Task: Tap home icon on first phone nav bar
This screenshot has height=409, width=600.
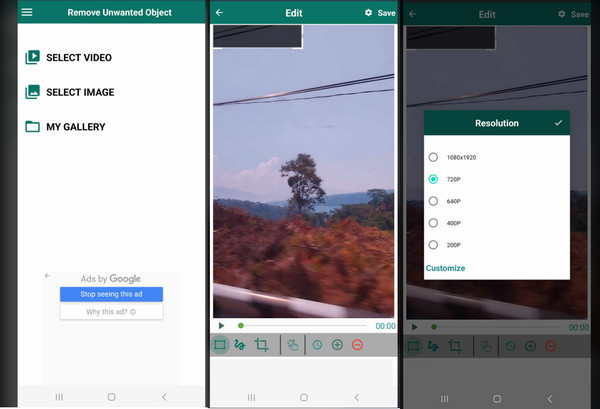Action: click(111, 397)
